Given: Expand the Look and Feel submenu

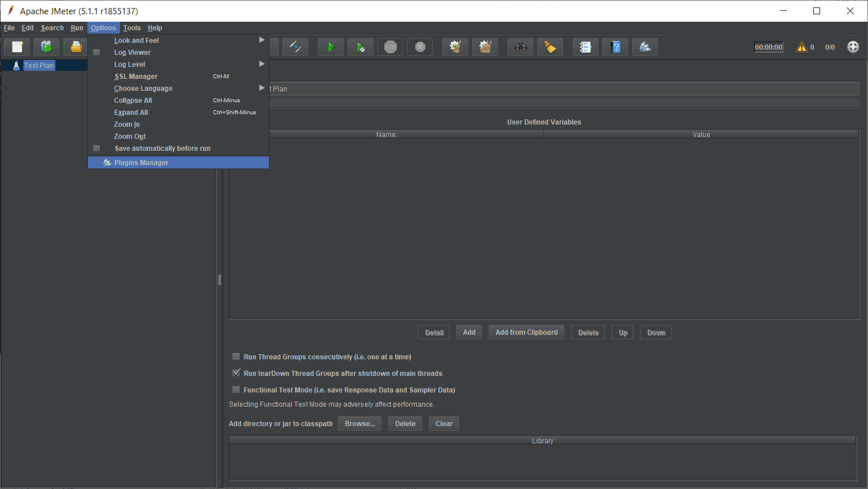Looking at the screenshot, I should pos(178,41).
